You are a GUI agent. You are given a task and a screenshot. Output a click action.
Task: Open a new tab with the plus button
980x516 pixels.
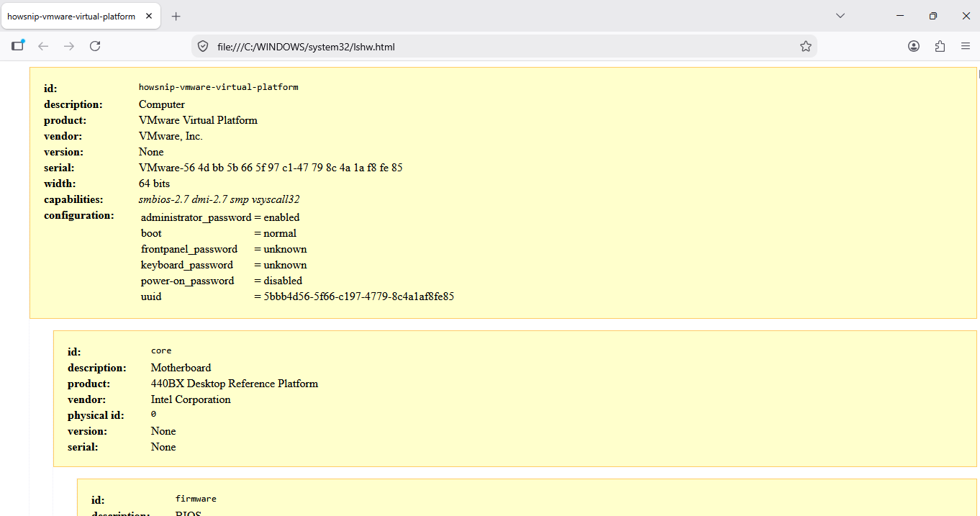pos(176,16)
